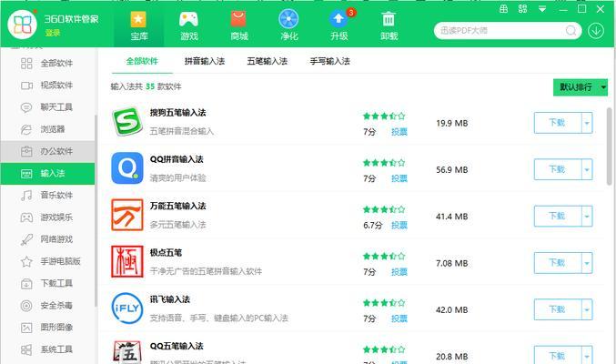Screen dimensions: 616x364
Task: Select 浏览器 category in sidebar
Action: [x=47, y=129]
